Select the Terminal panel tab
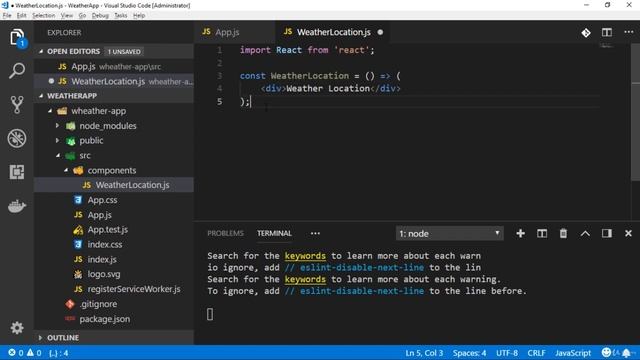This screenshot has width=640, height=360. (274, 233)
